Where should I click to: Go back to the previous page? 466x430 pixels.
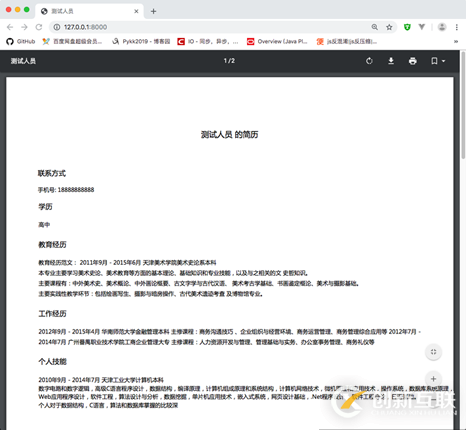(x=10, y=27)
